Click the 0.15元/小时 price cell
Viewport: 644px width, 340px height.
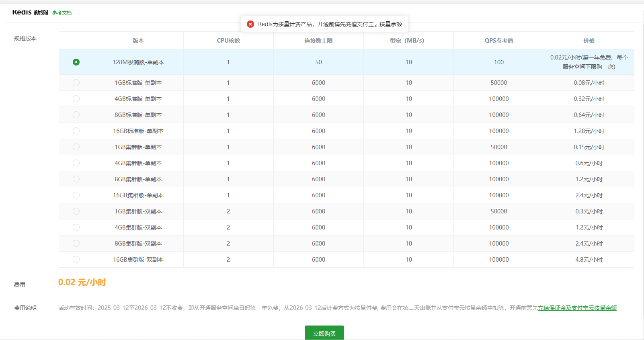click(589, 147)
